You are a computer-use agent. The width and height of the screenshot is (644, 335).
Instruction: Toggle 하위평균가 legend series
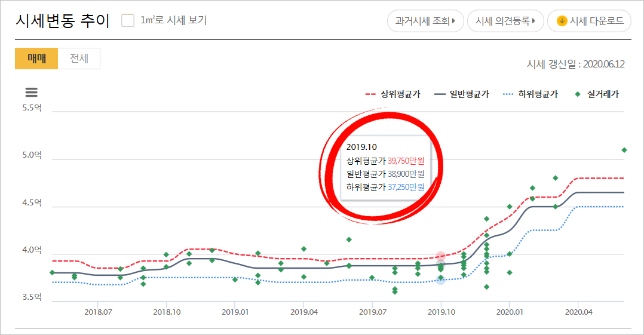pyautogui.click(x=530, y=94)
